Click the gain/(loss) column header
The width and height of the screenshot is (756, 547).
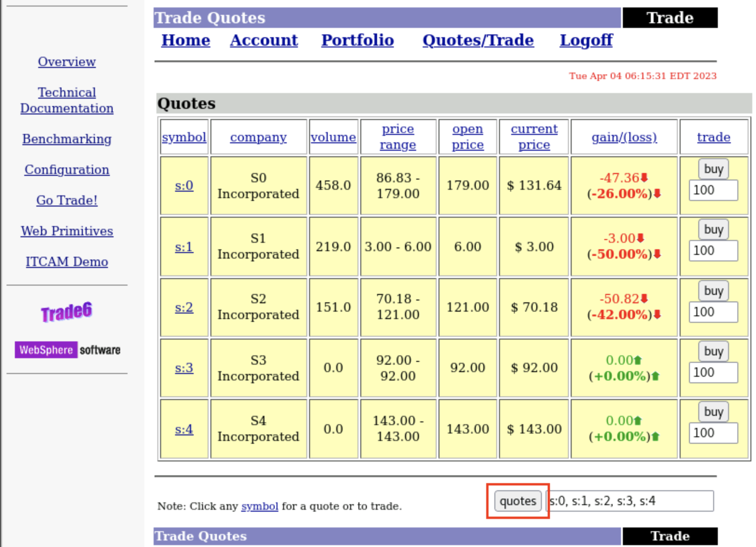(624, 137)
